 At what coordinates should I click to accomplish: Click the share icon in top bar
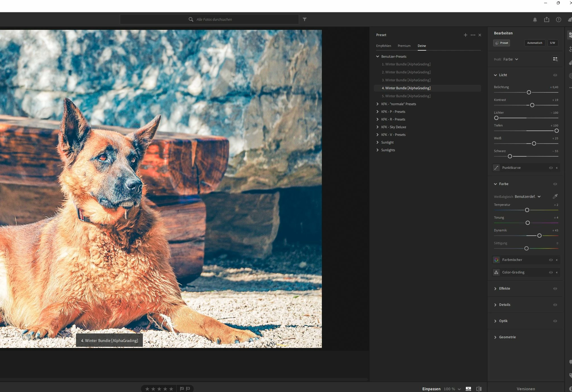click(546, 20)
